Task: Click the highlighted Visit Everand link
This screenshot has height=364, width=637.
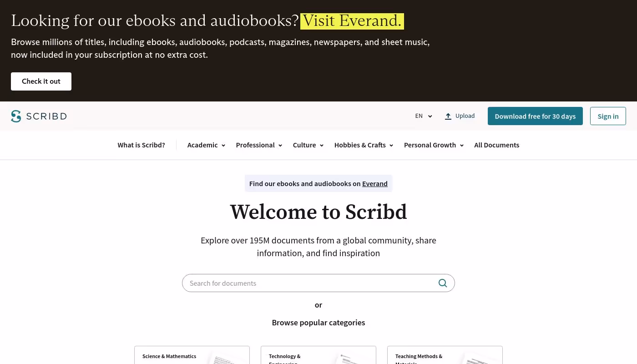Action: 352,21
